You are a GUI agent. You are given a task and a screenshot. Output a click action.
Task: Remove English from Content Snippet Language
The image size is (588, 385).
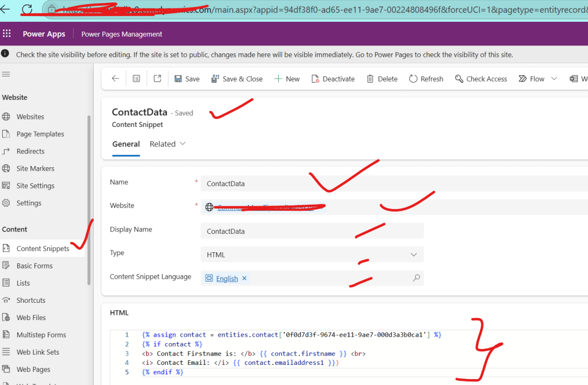244,278
